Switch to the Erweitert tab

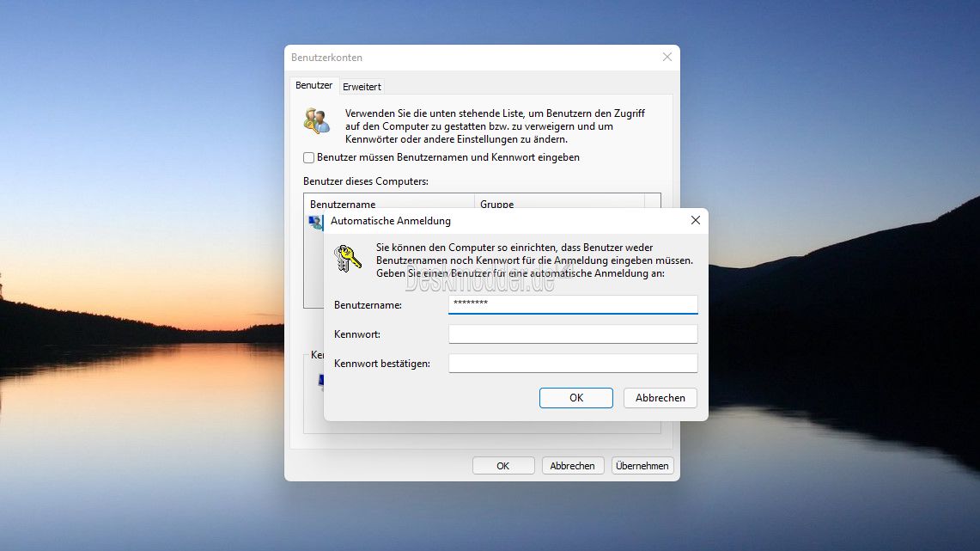[x=362, y=87]
